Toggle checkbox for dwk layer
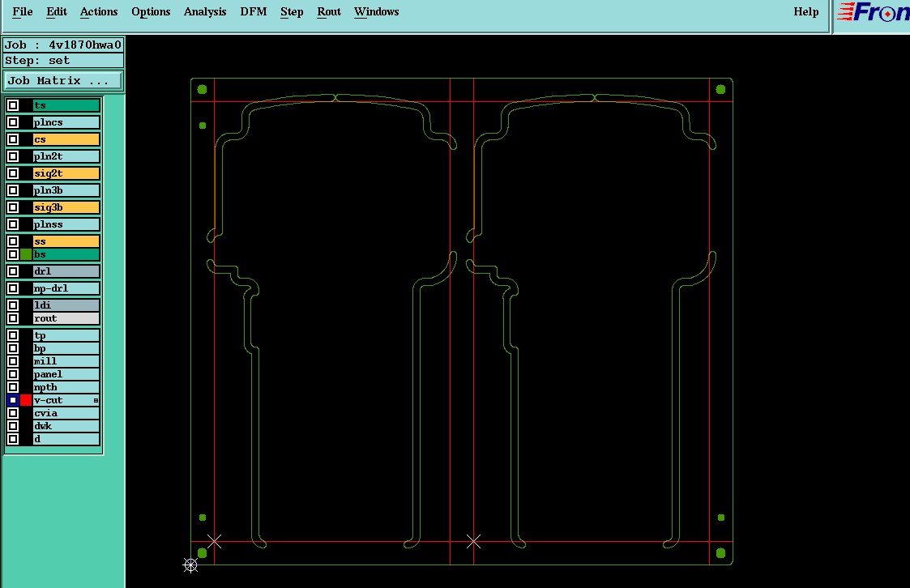The height and width of the screenshot is (588, 910). [13, 426]
